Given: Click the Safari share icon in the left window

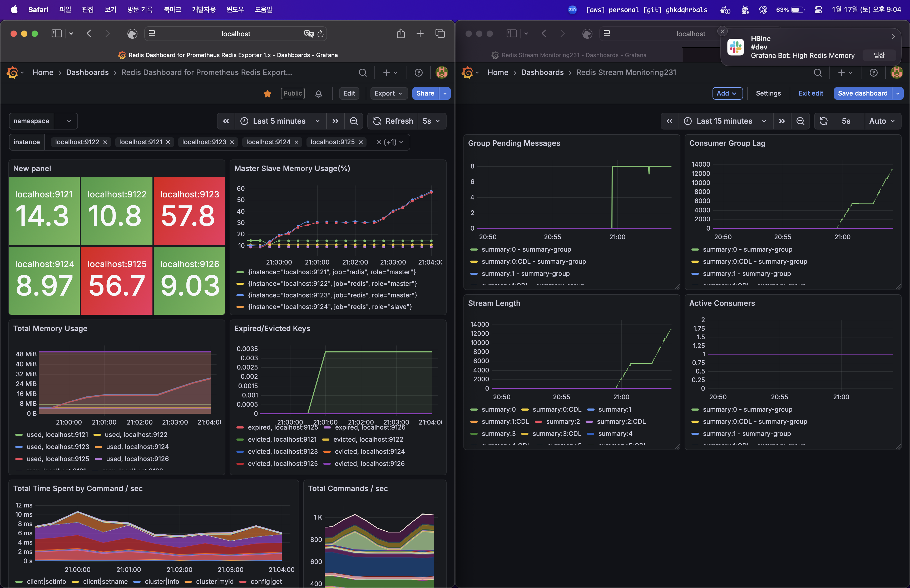Looking at the screenshot, I should click(400, 34).
